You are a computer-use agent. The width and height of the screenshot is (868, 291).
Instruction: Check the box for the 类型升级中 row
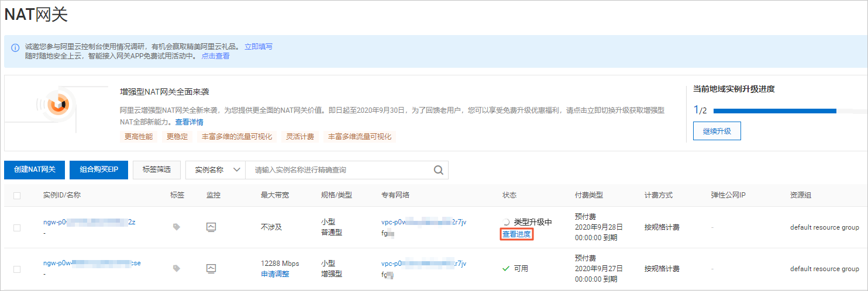click(17, 228)
